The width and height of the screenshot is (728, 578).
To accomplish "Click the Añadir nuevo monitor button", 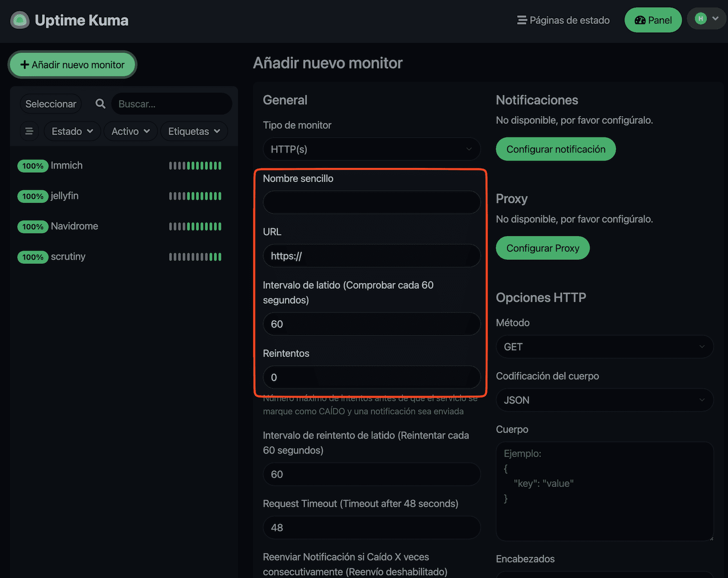I will point(73,65).
